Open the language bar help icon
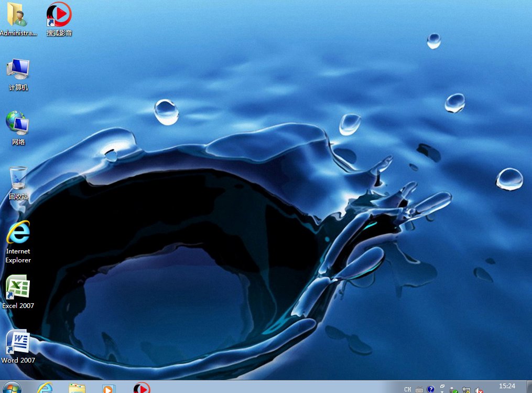This screenshot has height=393, width=532. click(430, 389)
